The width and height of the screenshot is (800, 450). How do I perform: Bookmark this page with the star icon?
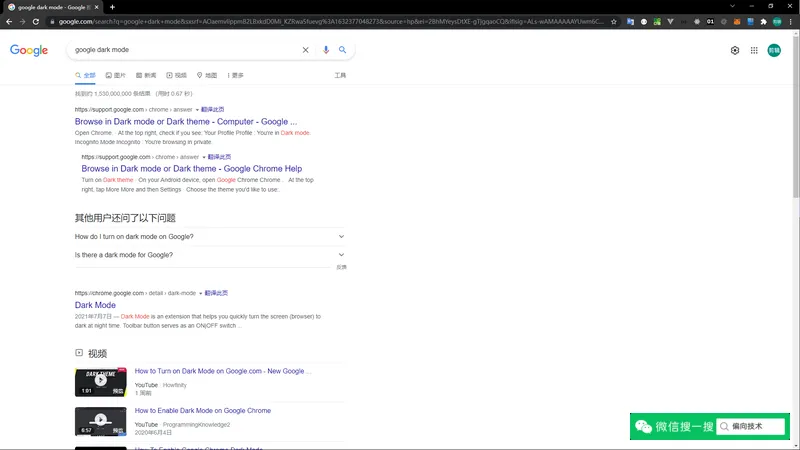(x=614, y=21)
